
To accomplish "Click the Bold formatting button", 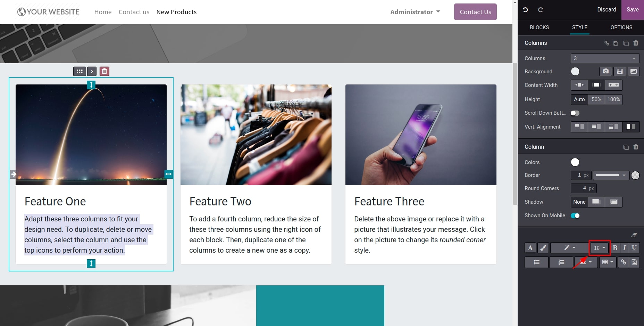I will (615, 248).
